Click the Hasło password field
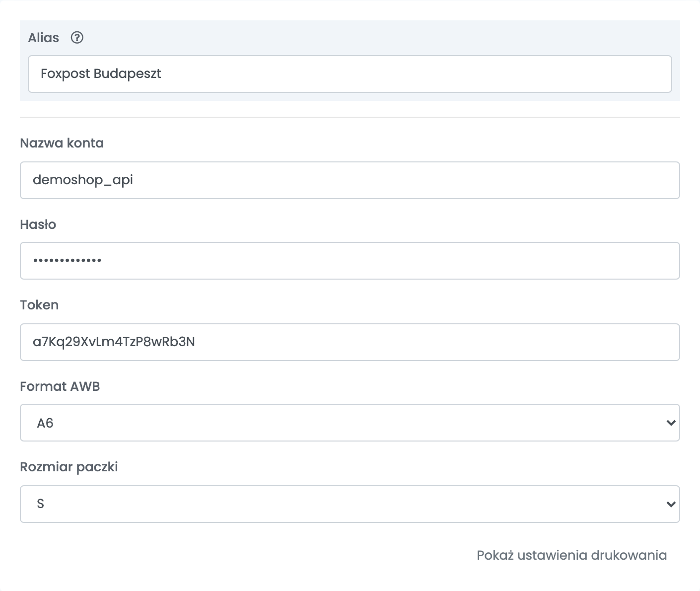The height and width of the screenshot is (591, 700). (350, 261)
